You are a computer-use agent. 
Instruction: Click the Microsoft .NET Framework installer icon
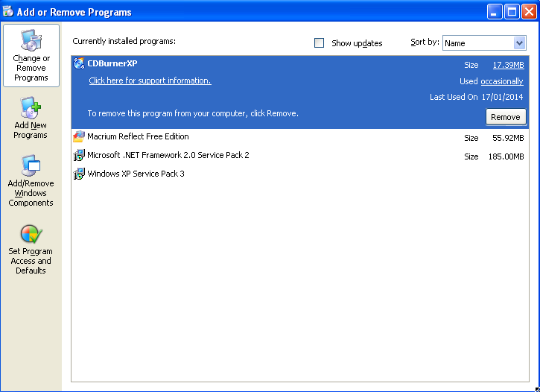pyautogui.click(x=79, y=156)
